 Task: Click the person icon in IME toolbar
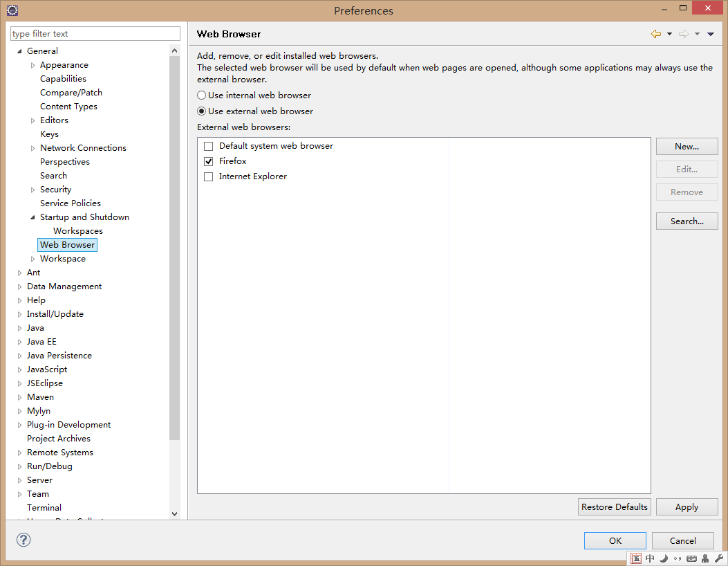tap(705, 558)
